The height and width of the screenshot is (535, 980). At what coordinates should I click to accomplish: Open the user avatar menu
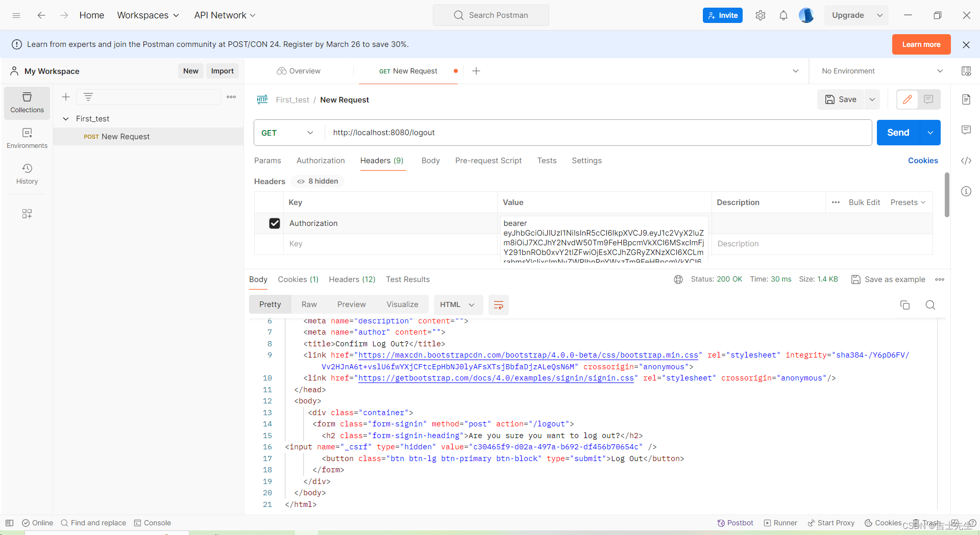(806, 15)
